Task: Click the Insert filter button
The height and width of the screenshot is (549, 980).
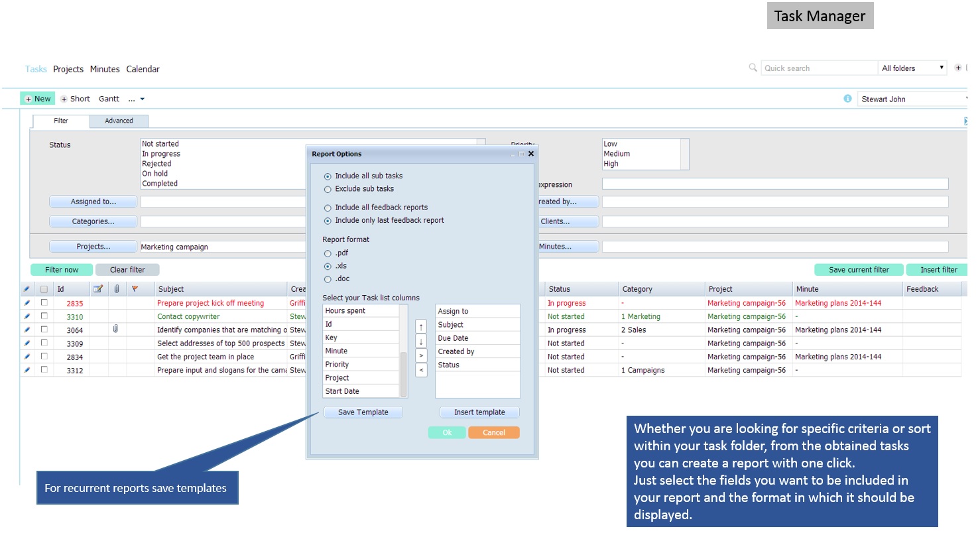Action: point(938,270)
